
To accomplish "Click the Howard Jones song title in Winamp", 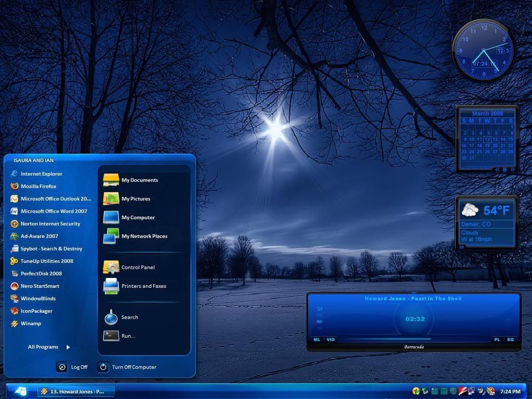I will pyautogui.click(x=413, y=299).
